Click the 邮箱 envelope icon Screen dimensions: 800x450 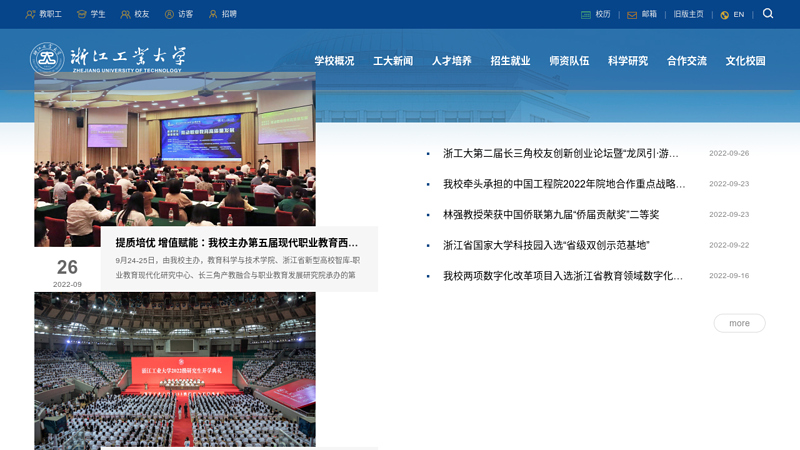[632, 15]
